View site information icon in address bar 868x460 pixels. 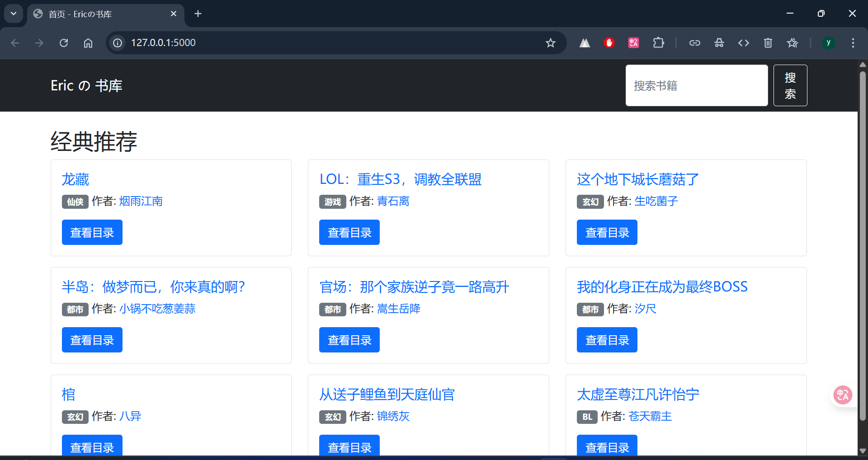118,43
